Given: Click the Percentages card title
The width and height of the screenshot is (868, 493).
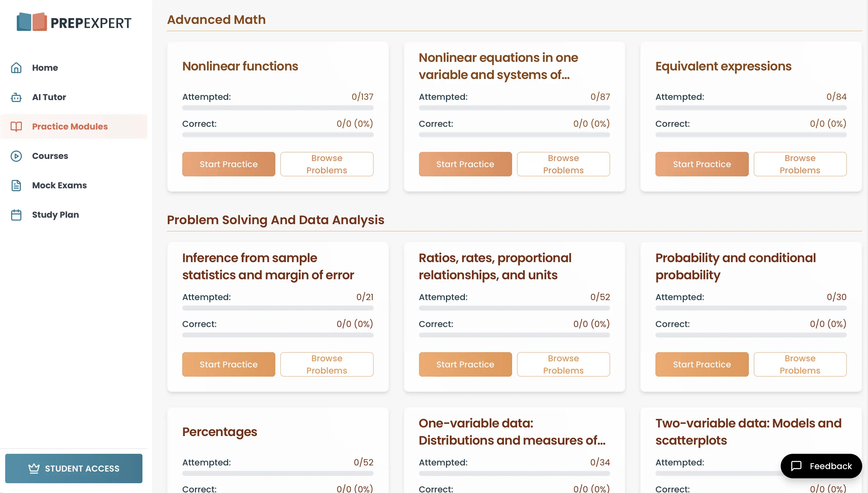Looking at the screenshot, I should click(x=220, y=432).
